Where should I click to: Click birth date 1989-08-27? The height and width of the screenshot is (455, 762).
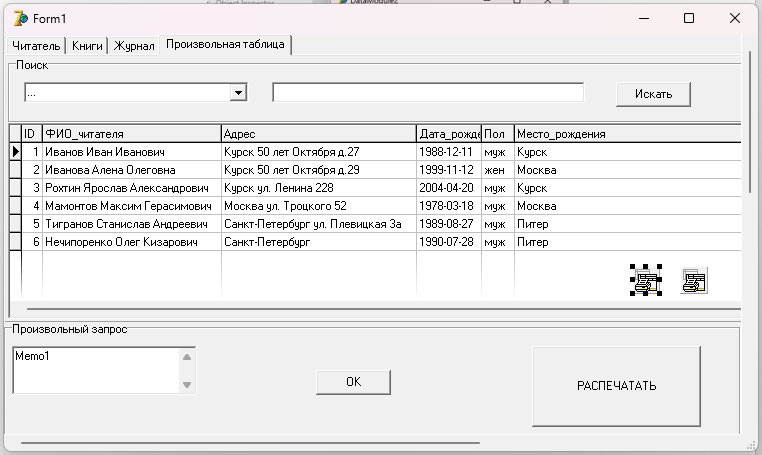449,224
